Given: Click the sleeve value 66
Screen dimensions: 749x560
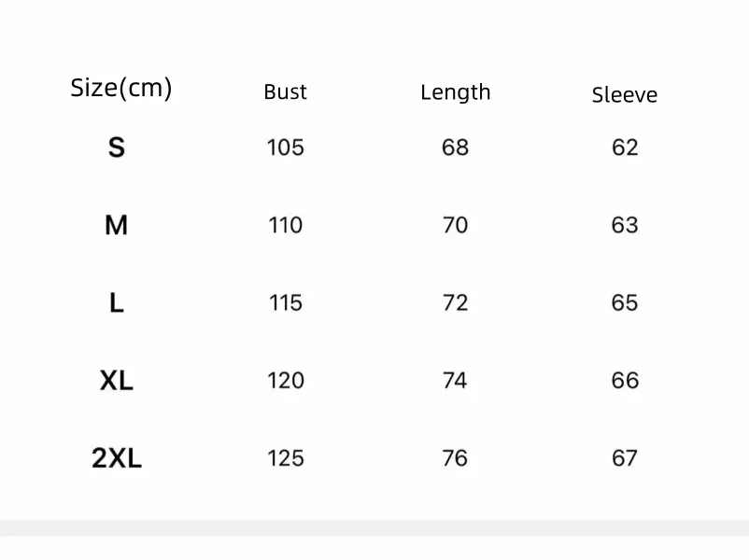Looking at the screenshot, I should pos(625,381).
